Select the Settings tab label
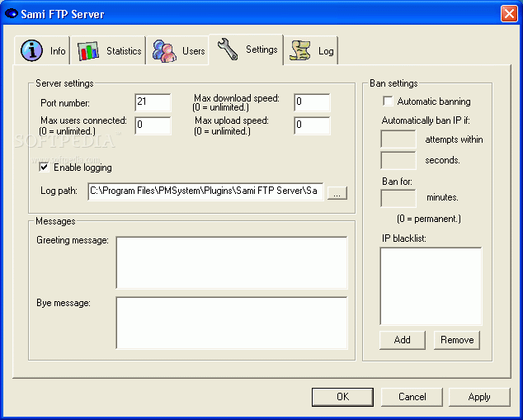 click(x=261, y=50)
